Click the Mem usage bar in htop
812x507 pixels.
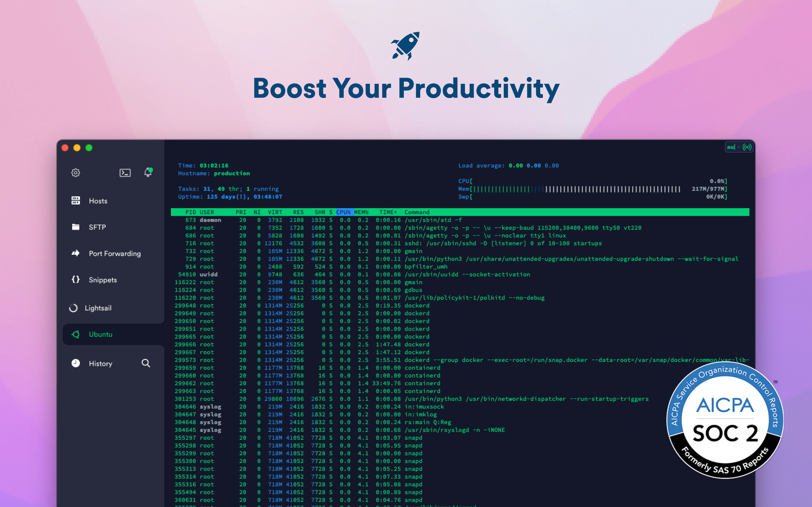click(x=570, y=189)
